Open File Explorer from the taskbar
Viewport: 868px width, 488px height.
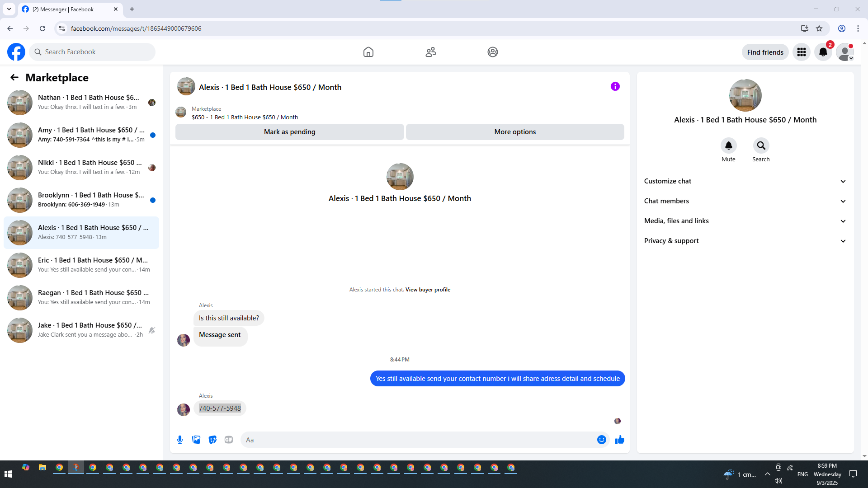(42, 468)
